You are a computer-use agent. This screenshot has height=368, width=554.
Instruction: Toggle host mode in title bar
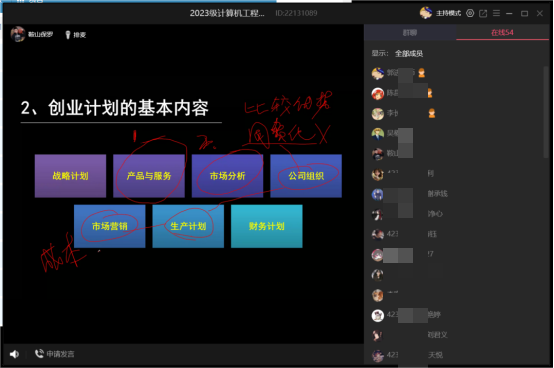pyautogui.click(x=448, y=13)
